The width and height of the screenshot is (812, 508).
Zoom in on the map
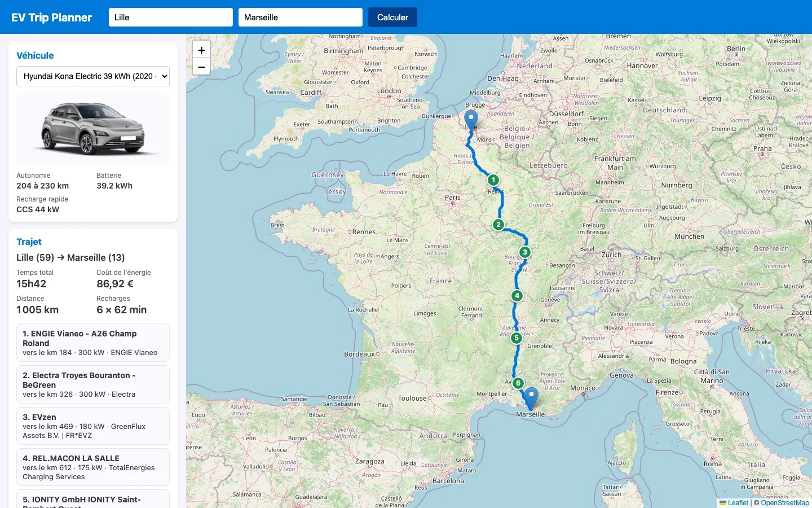pos(201,50)
